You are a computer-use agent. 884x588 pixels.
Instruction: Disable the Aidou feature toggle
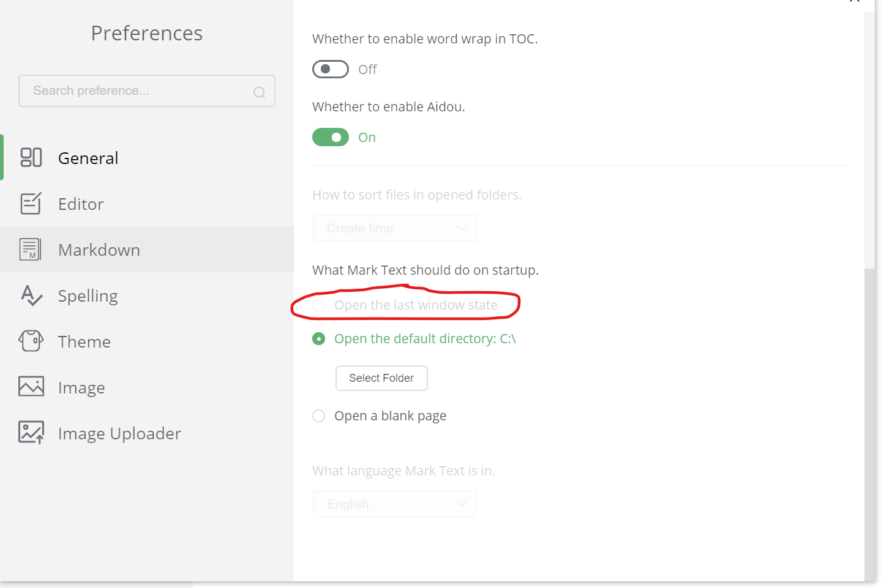[331, 137]
